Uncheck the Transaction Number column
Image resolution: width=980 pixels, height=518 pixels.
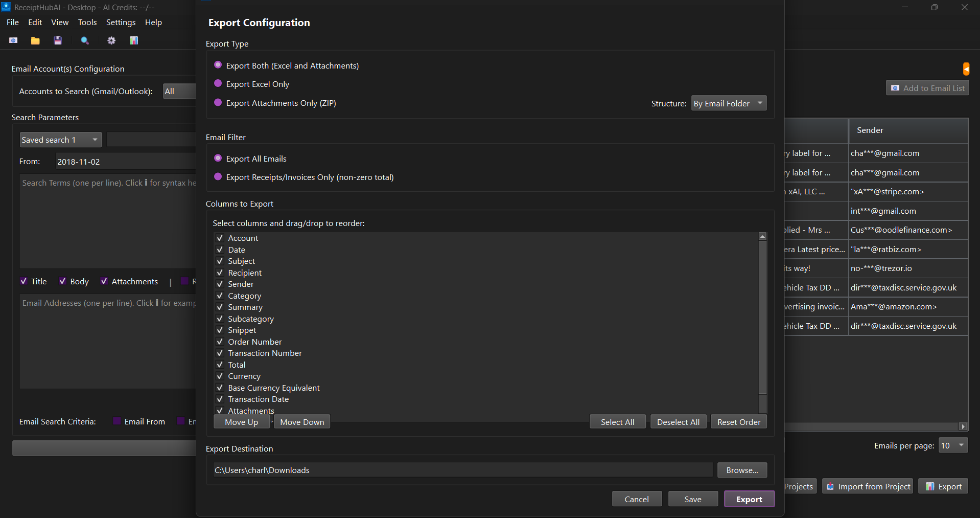coord(220,353)
